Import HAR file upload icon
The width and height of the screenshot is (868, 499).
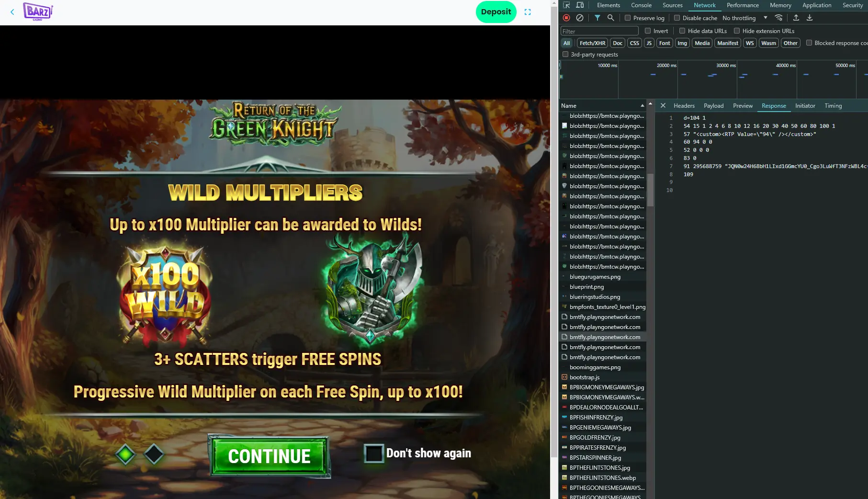point(796,18)
